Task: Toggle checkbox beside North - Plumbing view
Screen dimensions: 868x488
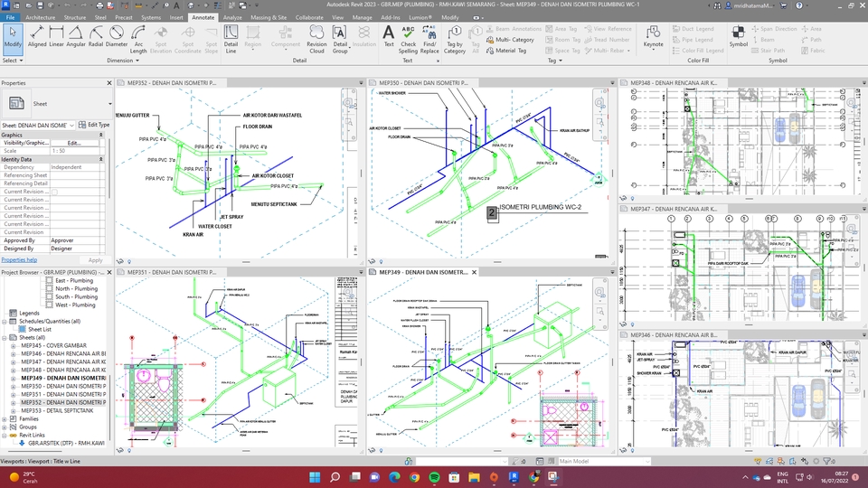Action: (49, 288)
